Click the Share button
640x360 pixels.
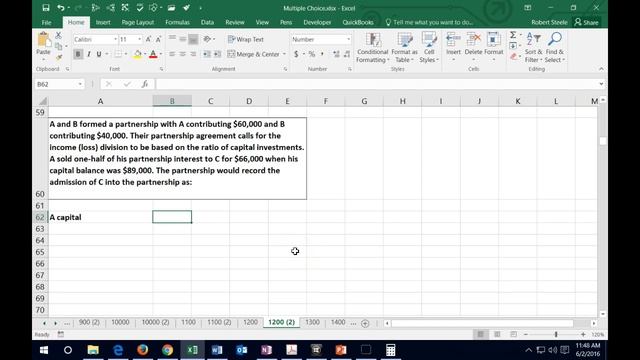[x=587, y=22]
